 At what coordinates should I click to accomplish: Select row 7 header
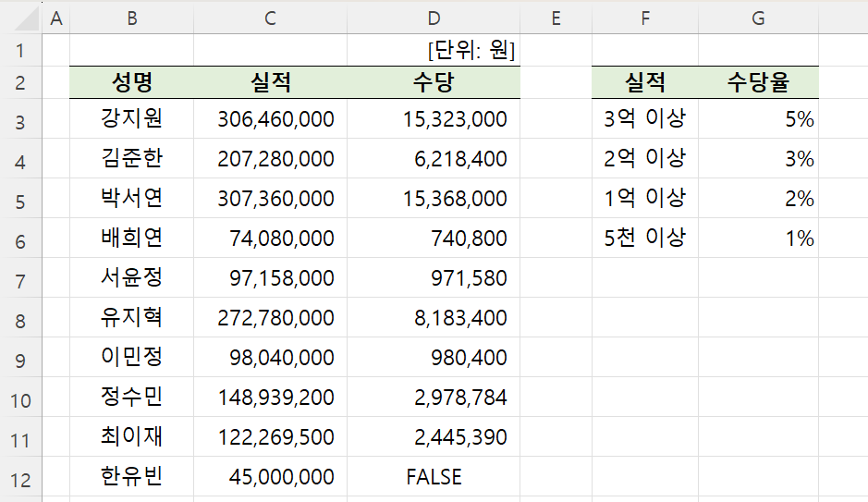pyautogui.click(x=21, y=278)
